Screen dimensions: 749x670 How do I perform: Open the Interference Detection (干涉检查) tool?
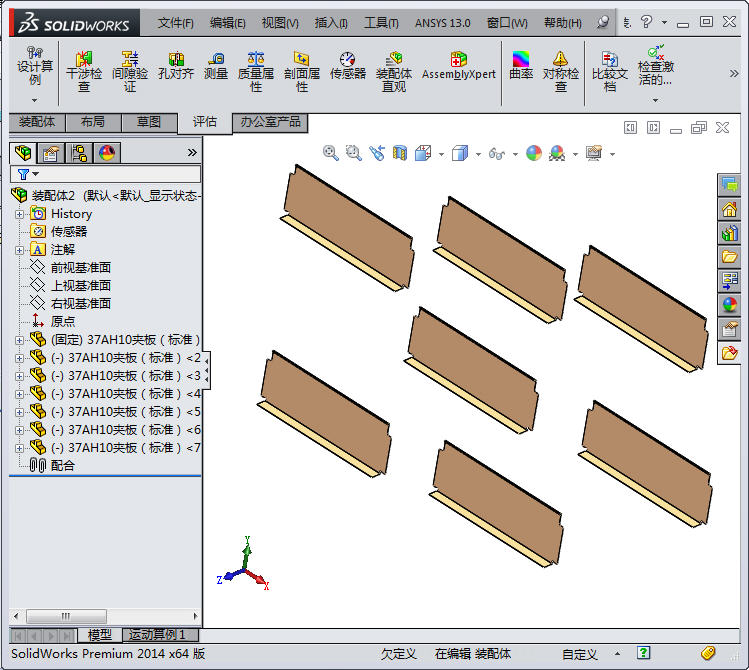83,71
